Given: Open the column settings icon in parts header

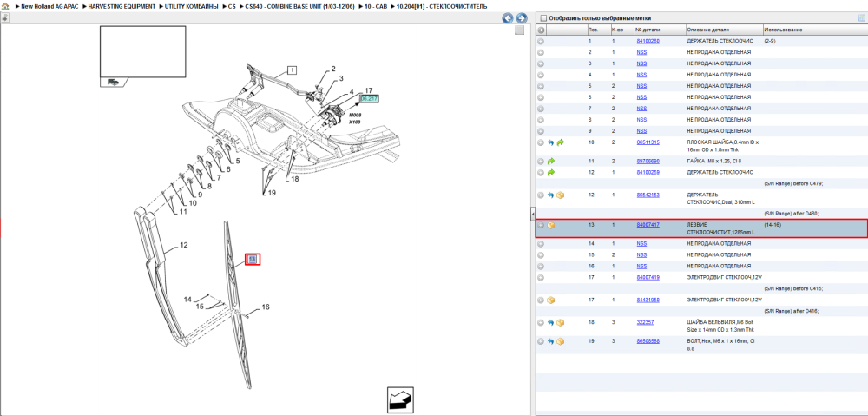Looking at the screenshot, I should click(861, 18).
